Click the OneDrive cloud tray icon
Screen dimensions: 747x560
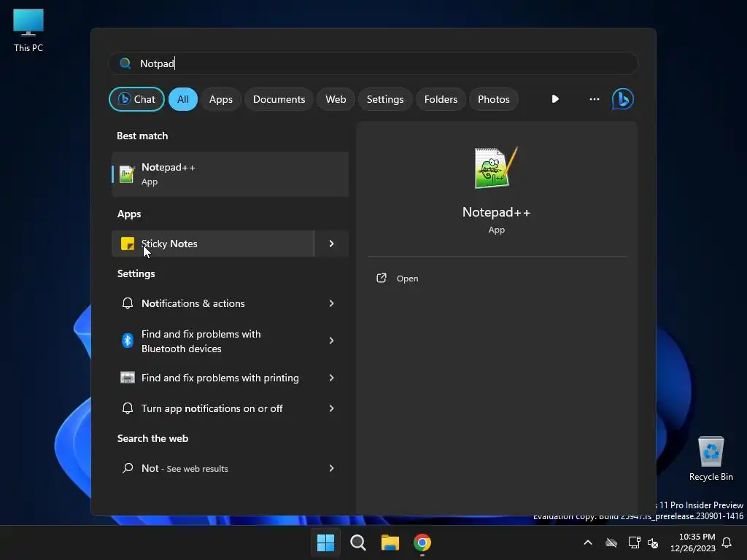611,542
